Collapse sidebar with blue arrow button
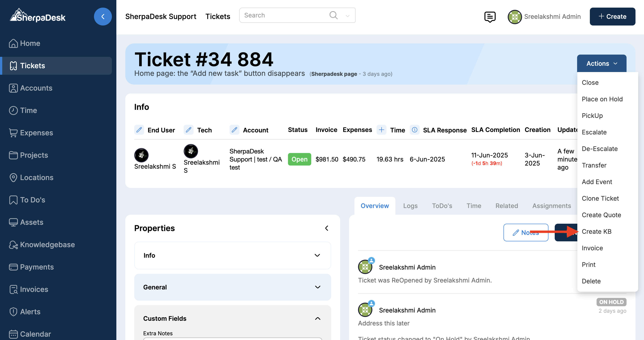644x340 pixels. (103, 17)
